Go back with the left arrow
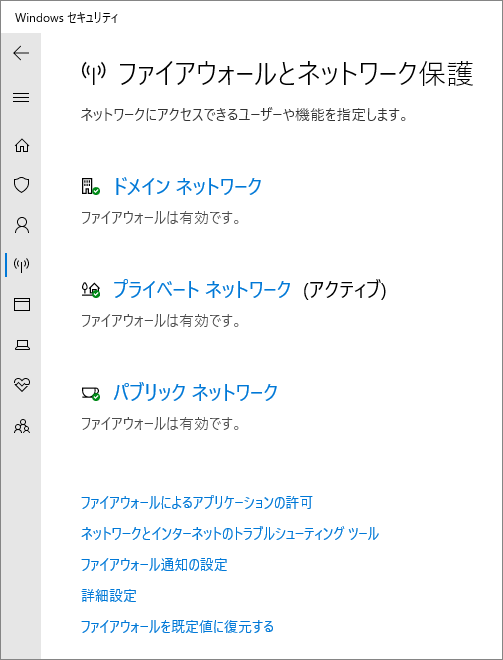 (x=21, y=53)
